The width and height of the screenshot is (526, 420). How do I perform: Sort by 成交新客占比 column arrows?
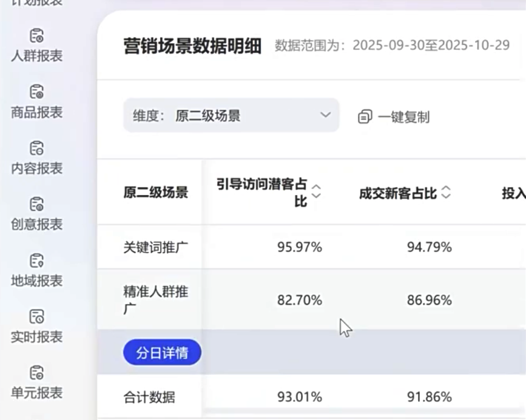coord(446,193)
